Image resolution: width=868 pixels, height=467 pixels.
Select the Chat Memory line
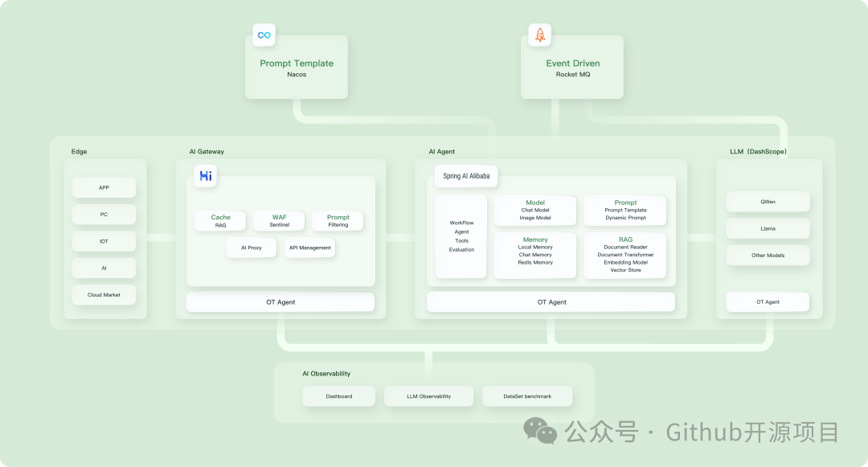click(x=535, y=255)
